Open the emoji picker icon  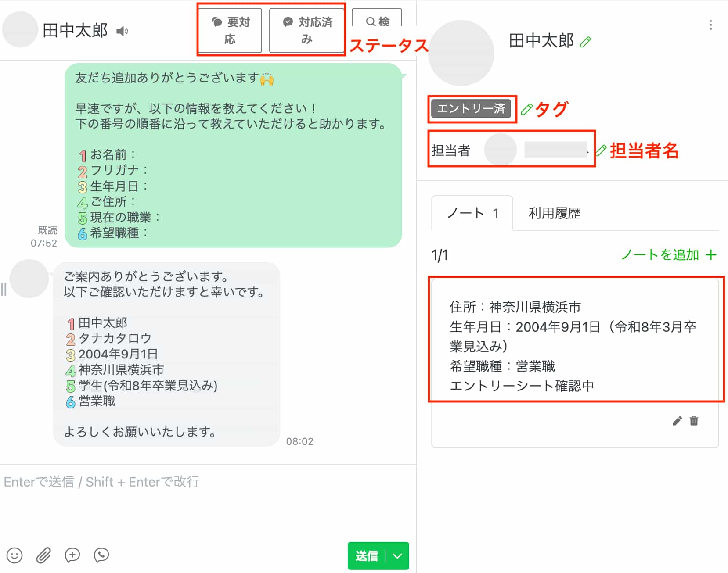point(14,555)
